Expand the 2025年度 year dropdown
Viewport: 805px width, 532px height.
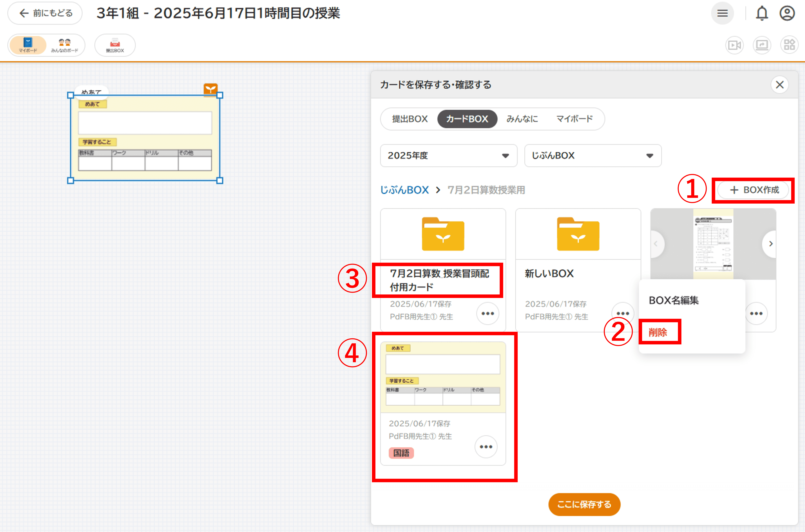coord(448,156)
